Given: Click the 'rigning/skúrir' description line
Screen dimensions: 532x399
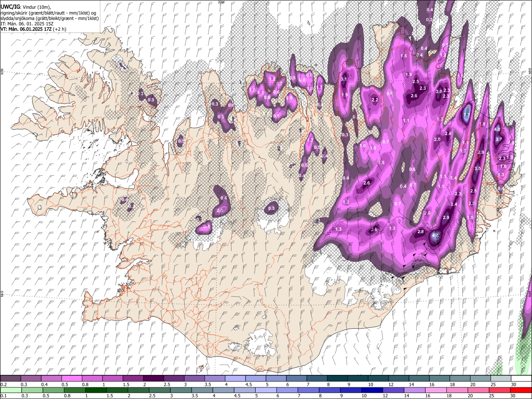Looking at the screenshot, I should click(x=48, y=12).
